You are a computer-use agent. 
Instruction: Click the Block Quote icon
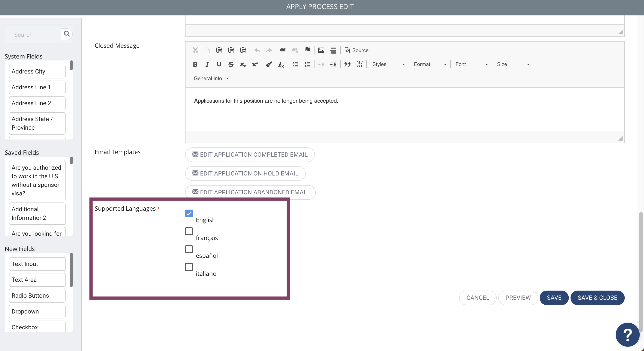pyautogui.click(x=347, y=64)
